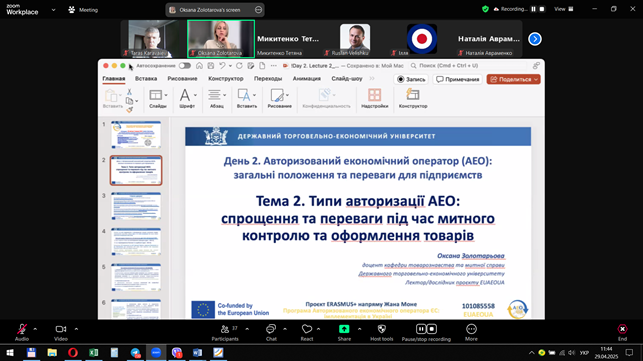Click the Конструктор designer icon
The width and height of the screenshot is (643, 361).
[x=413, y=98]
